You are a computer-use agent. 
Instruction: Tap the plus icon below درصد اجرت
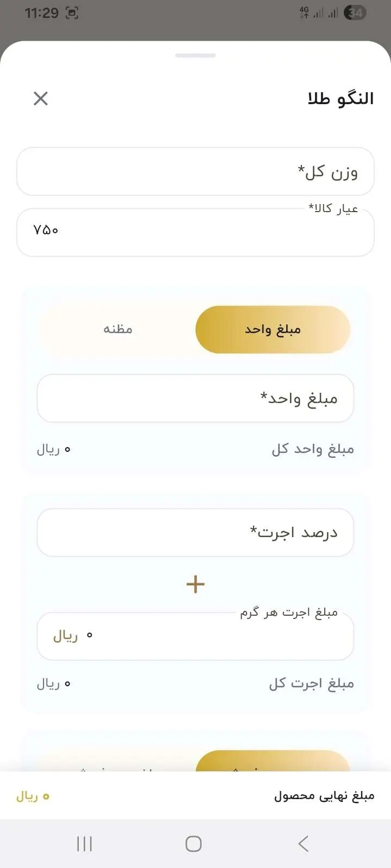tap(195, 584)
